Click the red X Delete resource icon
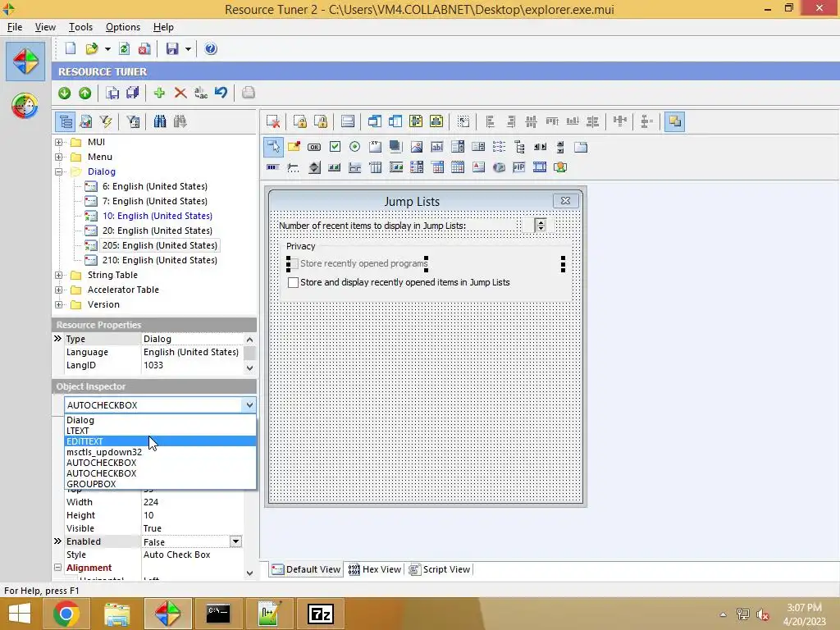 coord(180,94)
